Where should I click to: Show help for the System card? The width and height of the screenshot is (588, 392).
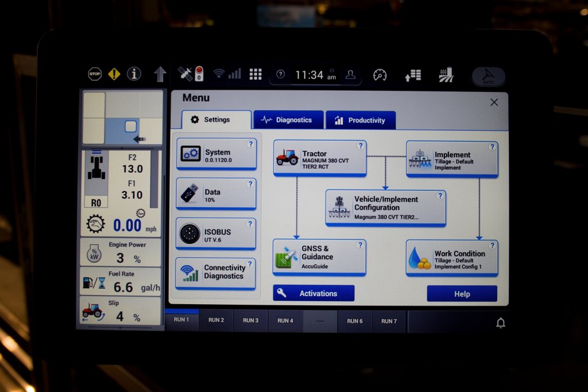pos(250,144)
